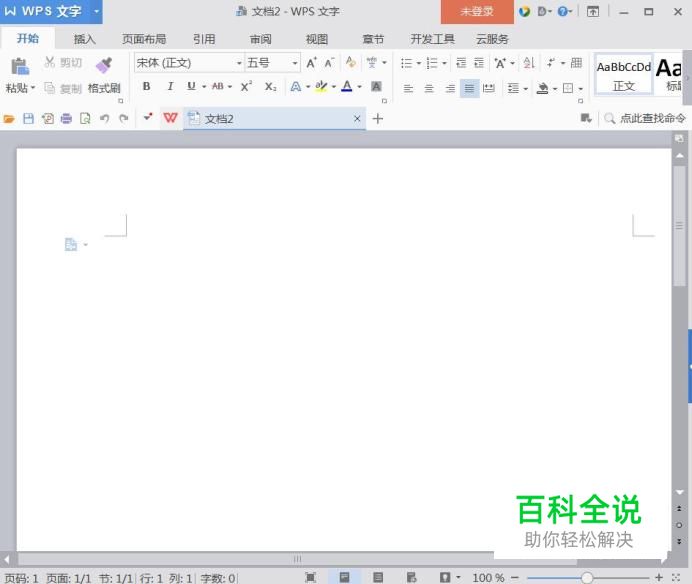The width and height of the screenshot is (692, 584).
Task: Open the 引用 (References) tab
Action: [204, 39]
